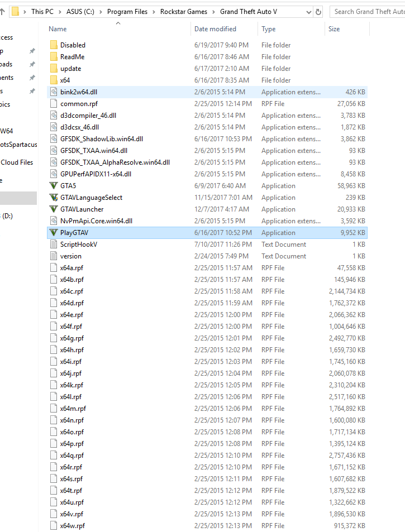
Task: Click the 58,963 KB size value
Action: click(x=351, y=185)
